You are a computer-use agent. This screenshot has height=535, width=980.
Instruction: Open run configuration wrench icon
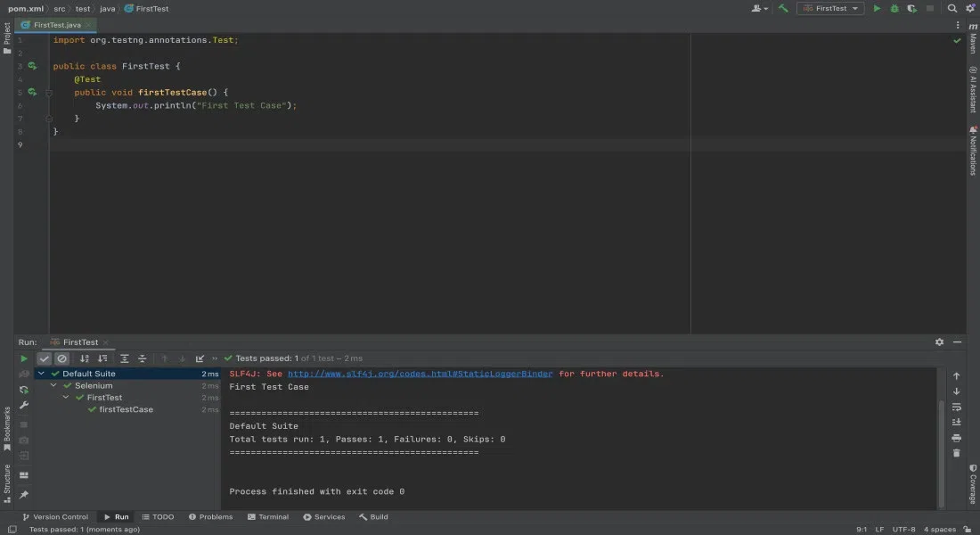point(24,406)
